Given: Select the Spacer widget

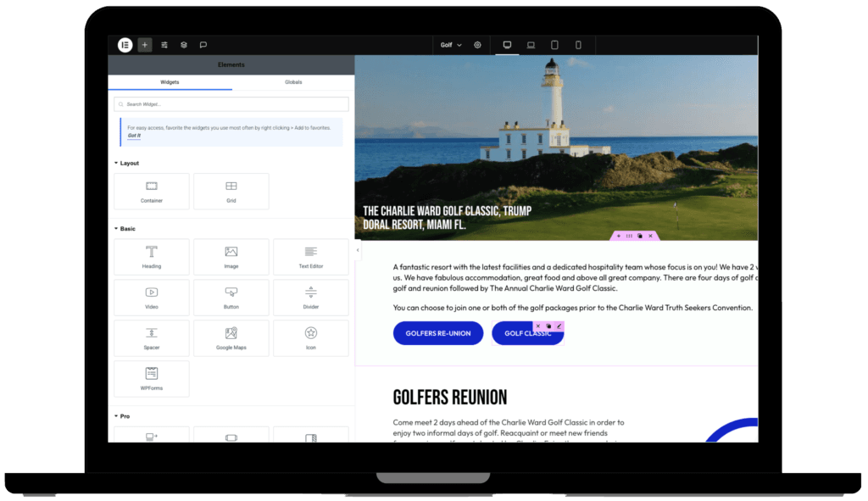Looking at the screenshot, I should tap(152, 338).
